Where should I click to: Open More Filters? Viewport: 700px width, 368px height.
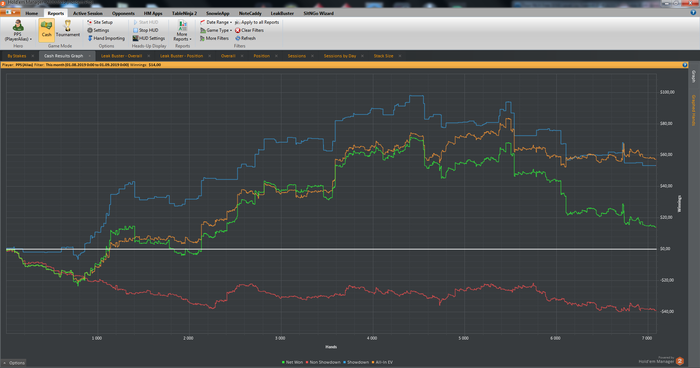coord(214,38)
